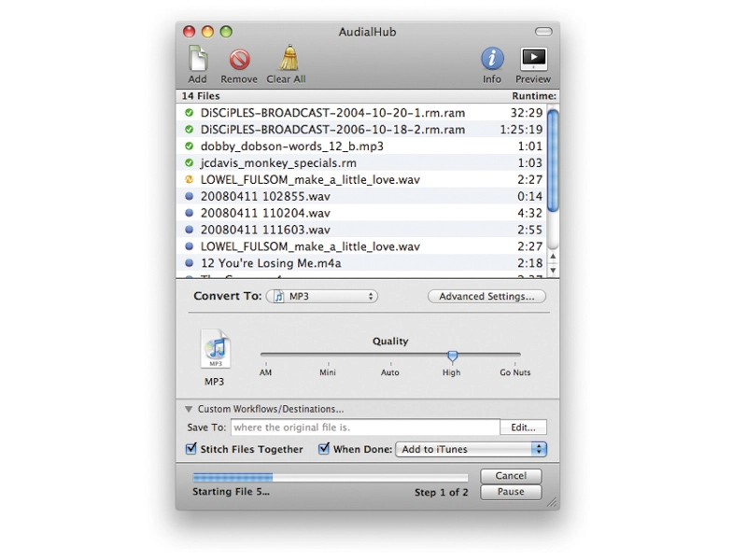This screenshot has width=747, height=560.
Task: Toggle the Stitch Files Together checkbox
Action: pyautogui.click(x=190, y=449)
